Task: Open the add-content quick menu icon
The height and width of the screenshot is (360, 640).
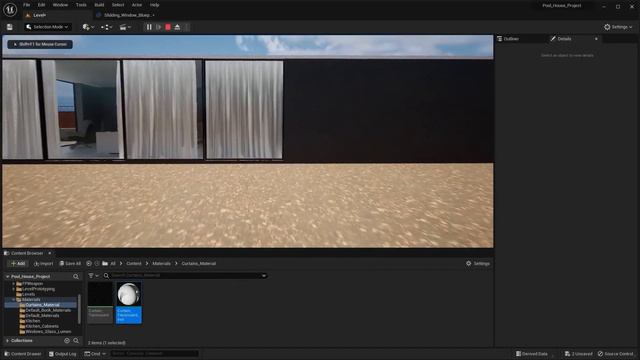Action: pos(88,27)
